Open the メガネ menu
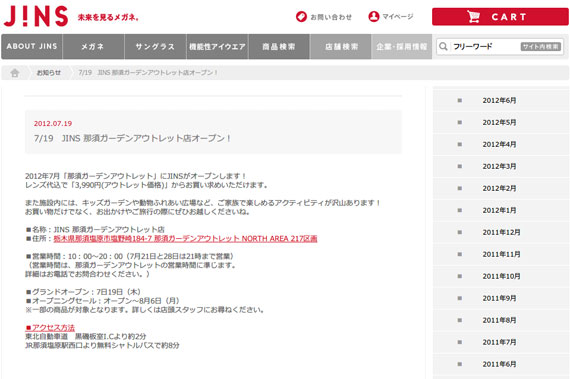Screen dimensions: 570x379 tap(93, 47)
